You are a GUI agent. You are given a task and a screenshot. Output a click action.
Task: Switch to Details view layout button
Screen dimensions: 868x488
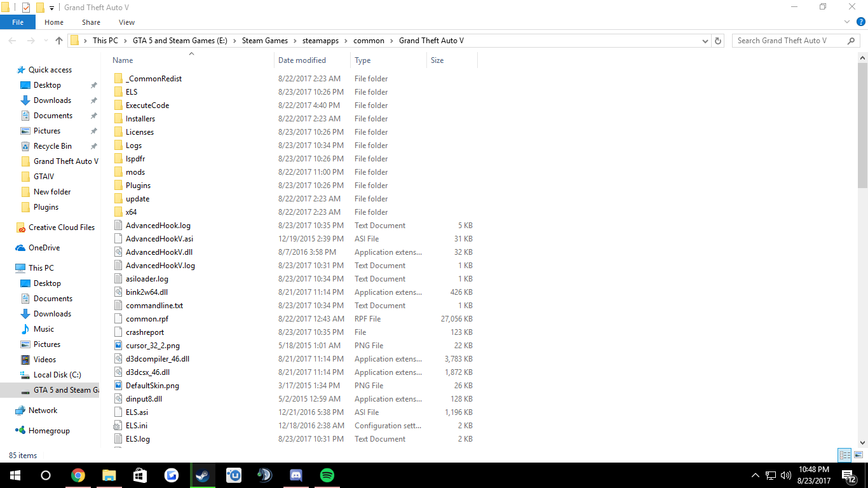[844, 455]
